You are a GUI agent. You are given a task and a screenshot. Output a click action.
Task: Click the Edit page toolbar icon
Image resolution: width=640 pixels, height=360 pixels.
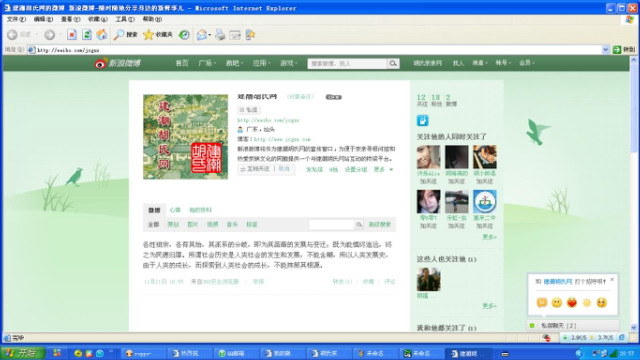click(x=235, y=35)
